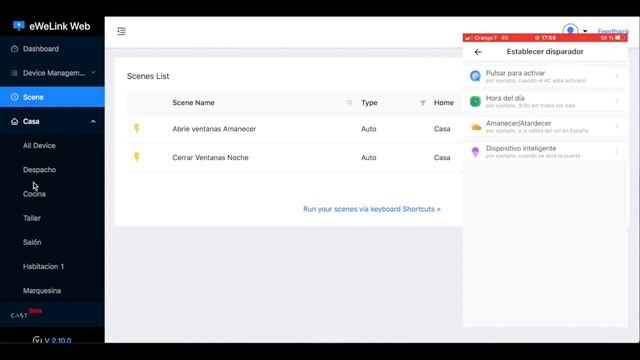Viewport: 640px width, 360px height.
Task: Click chevron next to Dispositivo inteligente
Action: coord(617,151)
